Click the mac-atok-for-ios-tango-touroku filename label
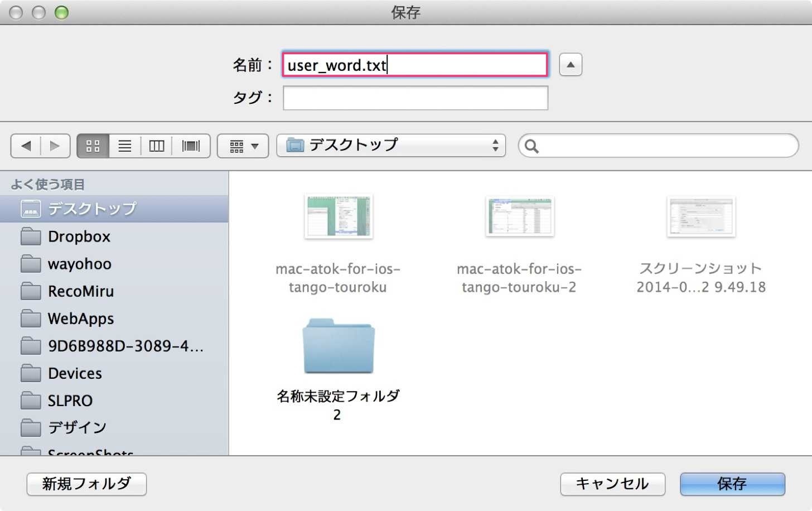The width and height of the screenshot is (812, 511). (338, 278)
